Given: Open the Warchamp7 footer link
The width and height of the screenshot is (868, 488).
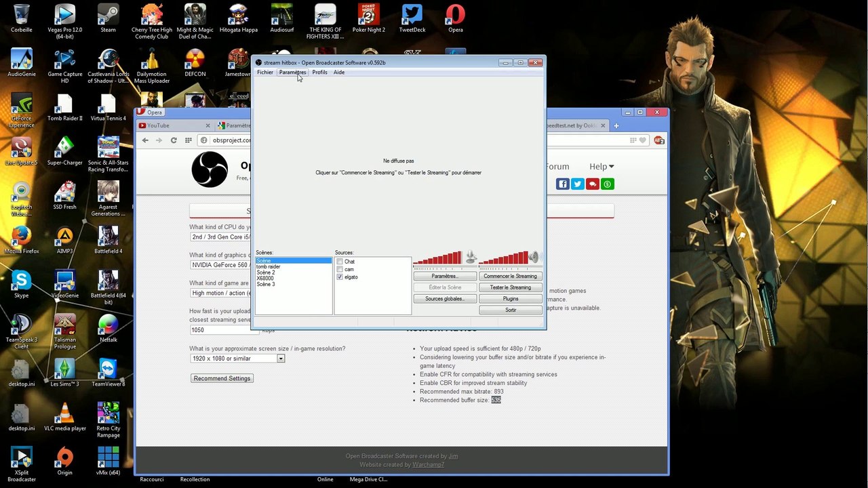Looking at the screenshot, I should [429, 465].
